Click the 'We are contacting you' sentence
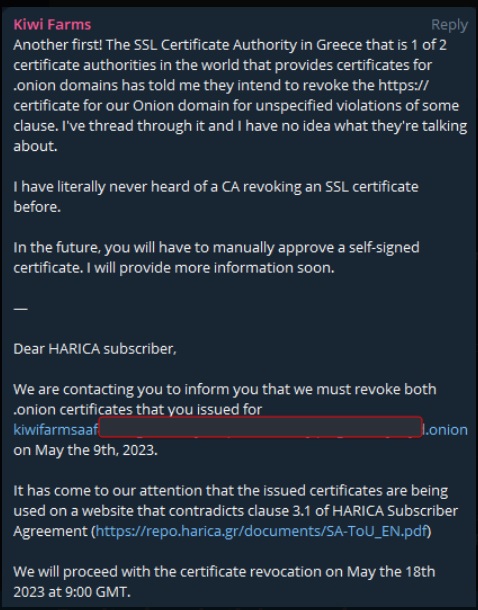Viewport: 478px width, 610px height. click(225, 399)
